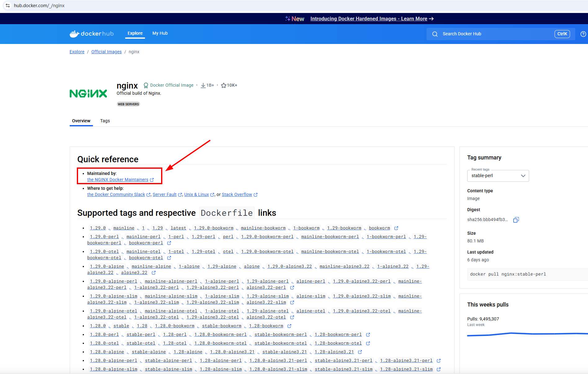Open external link icon after bookworm tag row
The image size is (588, 374).
396,228
